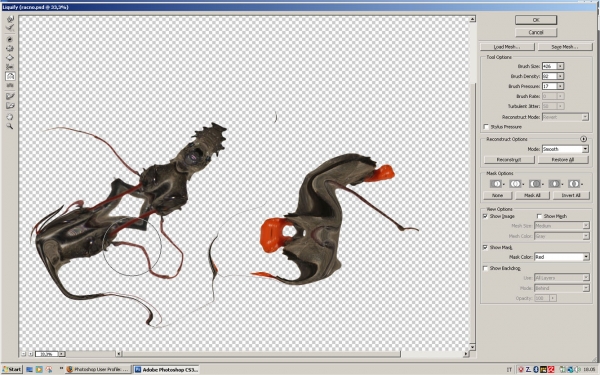Screen dimensions: 600x375
Task: Open the Reconstruct Options Mode dropdown
Action: tap(565, 149)
